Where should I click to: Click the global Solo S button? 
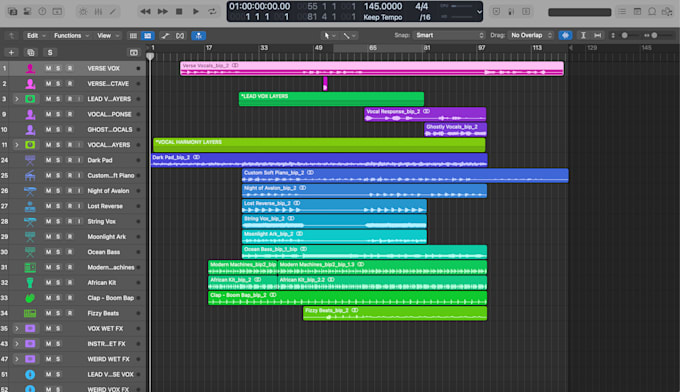pyautogui.click(x=50, y=52)
